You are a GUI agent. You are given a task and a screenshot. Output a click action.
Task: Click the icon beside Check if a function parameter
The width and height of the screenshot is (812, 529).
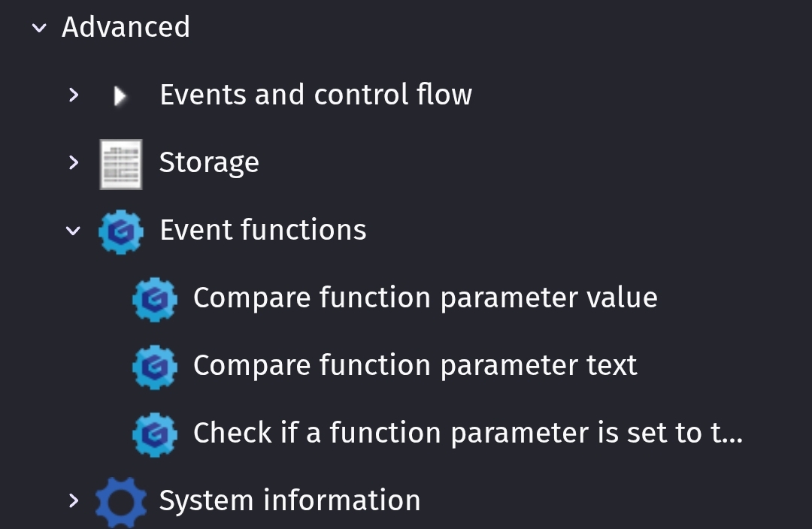pos(154,434)
